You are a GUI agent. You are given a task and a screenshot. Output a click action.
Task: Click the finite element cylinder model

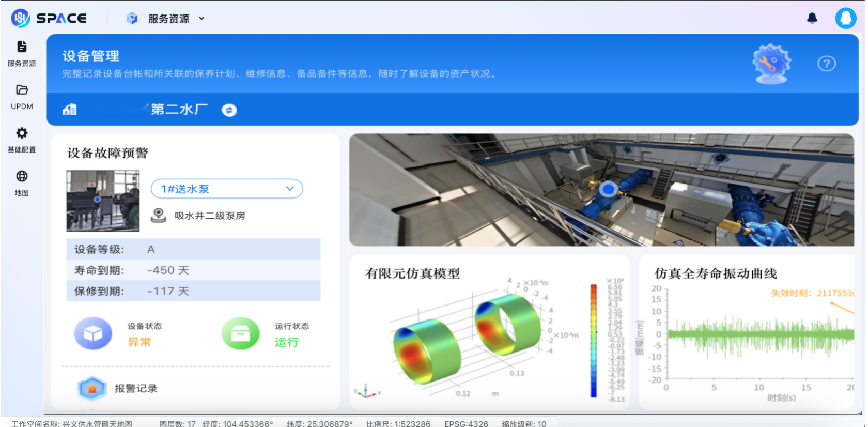tap(468, 339)
